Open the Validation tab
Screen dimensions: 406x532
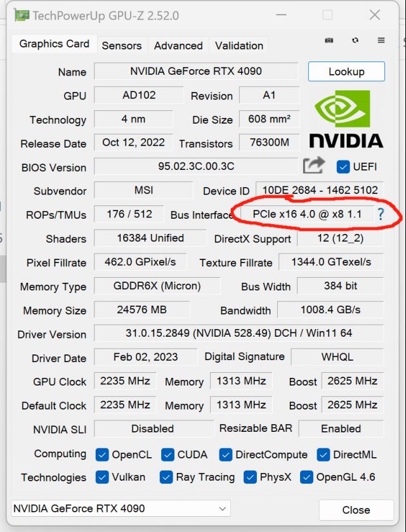pyautogui.click(x=239, y=45)
